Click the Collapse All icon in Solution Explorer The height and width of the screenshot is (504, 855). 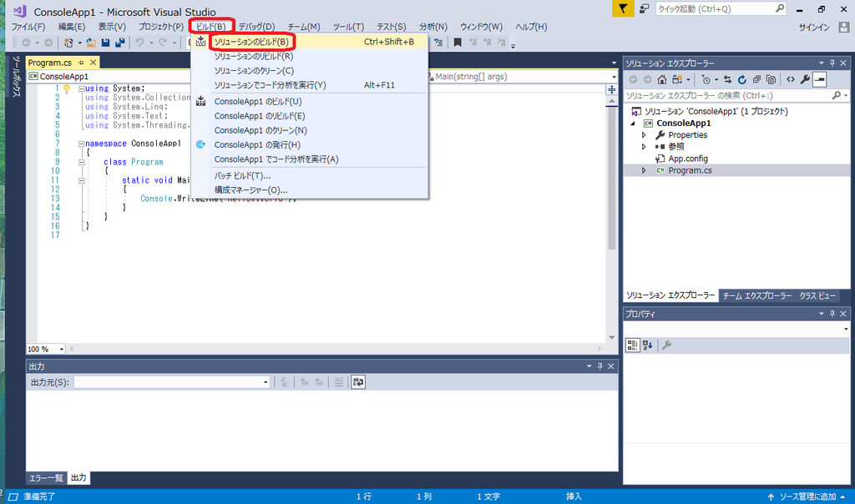[756, 79]
